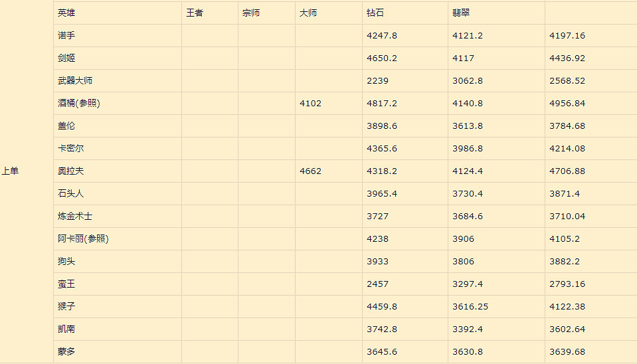The image size is (637, 364).
Task: Click the 酒桶(参照) hero cell
Action: point(78,104)
